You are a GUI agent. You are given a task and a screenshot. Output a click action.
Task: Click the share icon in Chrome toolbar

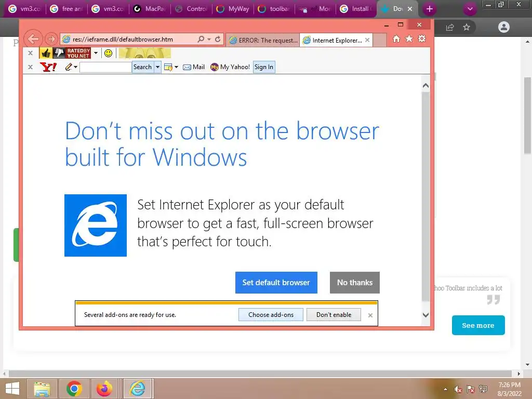450,27
